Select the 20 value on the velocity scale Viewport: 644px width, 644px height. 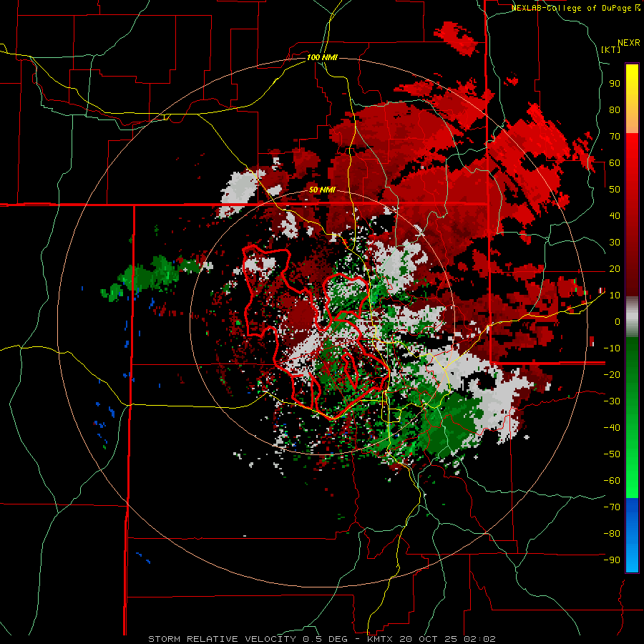615,268
